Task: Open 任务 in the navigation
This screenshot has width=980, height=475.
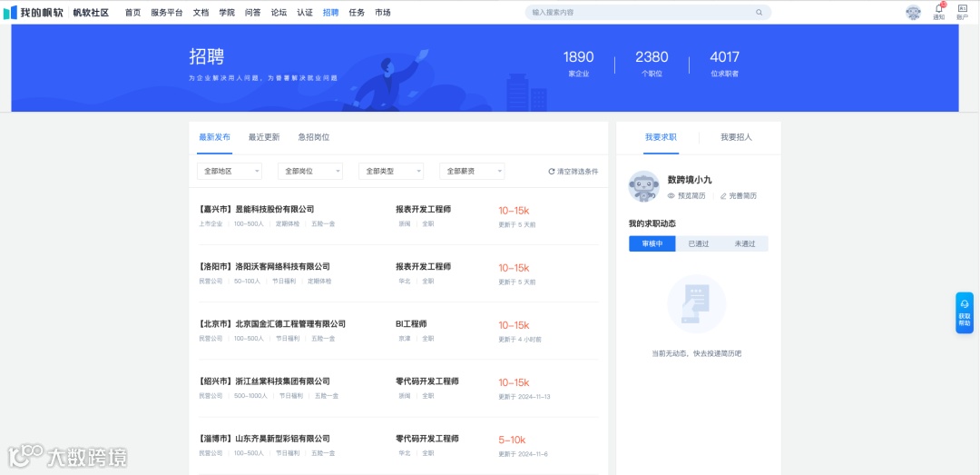Action: click(357, 13)
